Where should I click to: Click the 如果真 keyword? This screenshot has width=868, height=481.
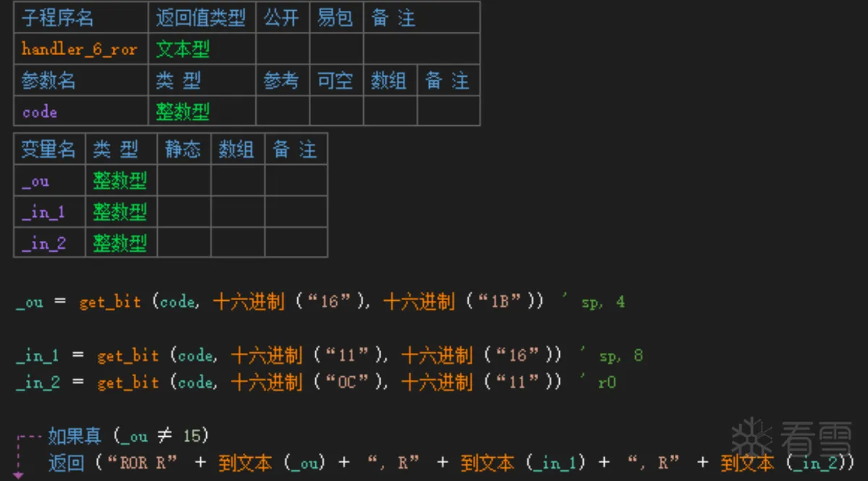pyautogui.click(x=75, y=436)
